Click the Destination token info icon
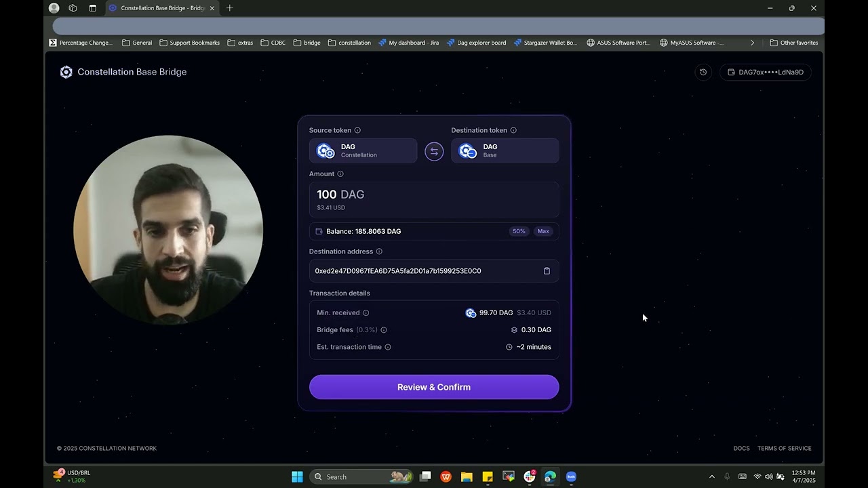This screenshot has width=868, height=488. click(513, 130)
